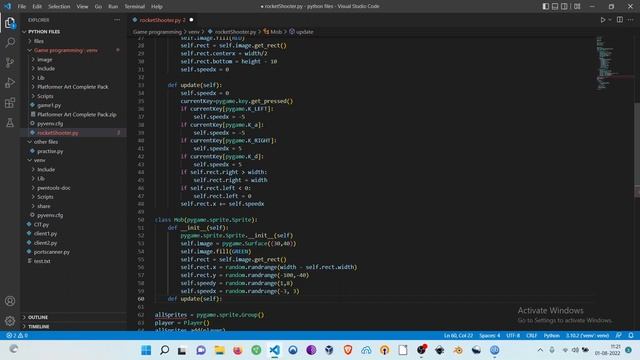Image resolution: width=640 pixels, height=360 pixels.
Task: Change the Spaces: 4 indentation setting
Action: (489, 335)
